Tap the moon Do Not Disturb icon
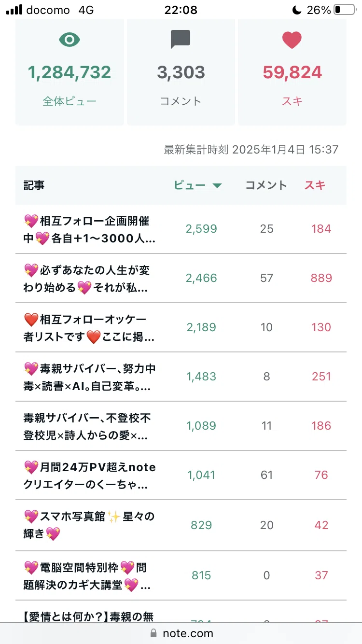Viewport: 362px width, 644px height. (x=297, y=10)
